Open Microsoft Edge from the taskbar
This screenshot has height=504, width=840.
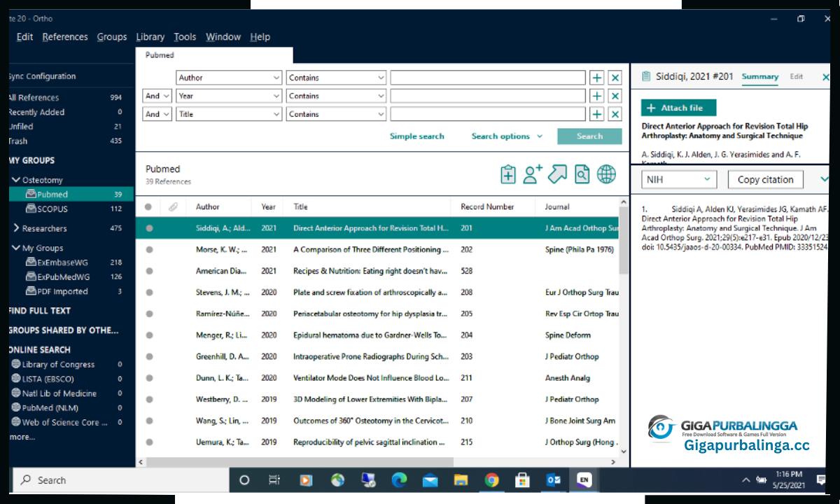(399, 480)
